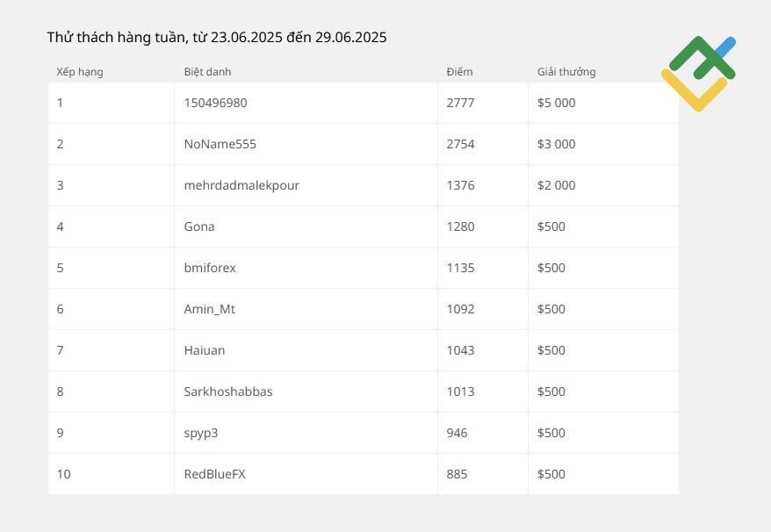Image resolution: width=771 pixels, height=532 pixels.
Task: Click the Điểm column header
Action: coord(460,72)
